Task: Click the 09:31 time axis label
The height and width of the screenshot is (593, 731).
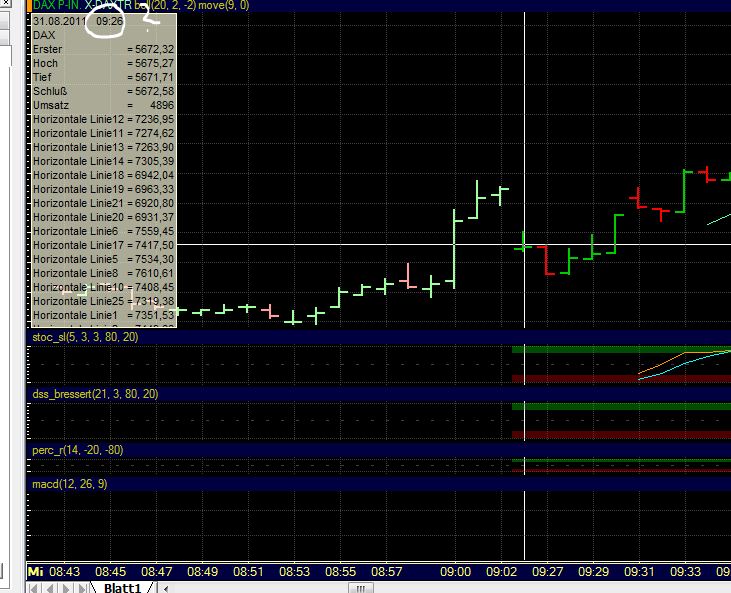Action: pos(640,572)
